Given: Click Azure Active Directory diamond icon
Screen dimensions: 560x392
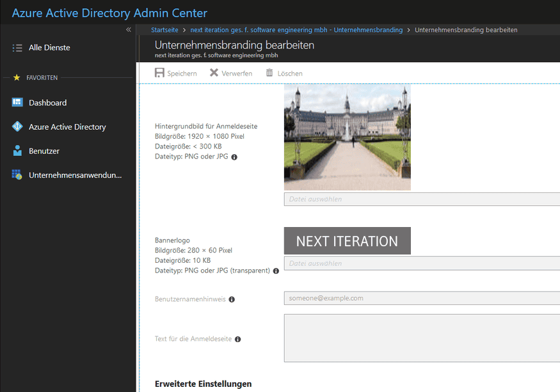Looking at the screenshot, I should pos(17,127).
